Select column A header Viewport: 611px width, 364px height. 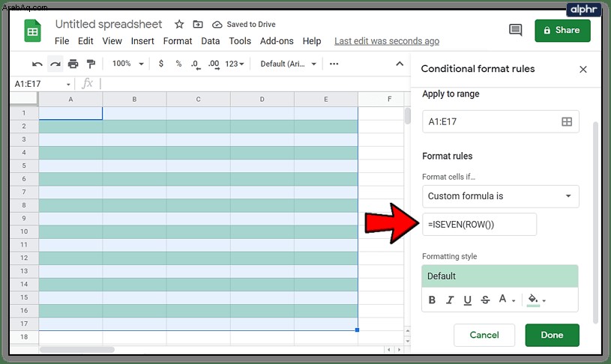coord(70,100)
